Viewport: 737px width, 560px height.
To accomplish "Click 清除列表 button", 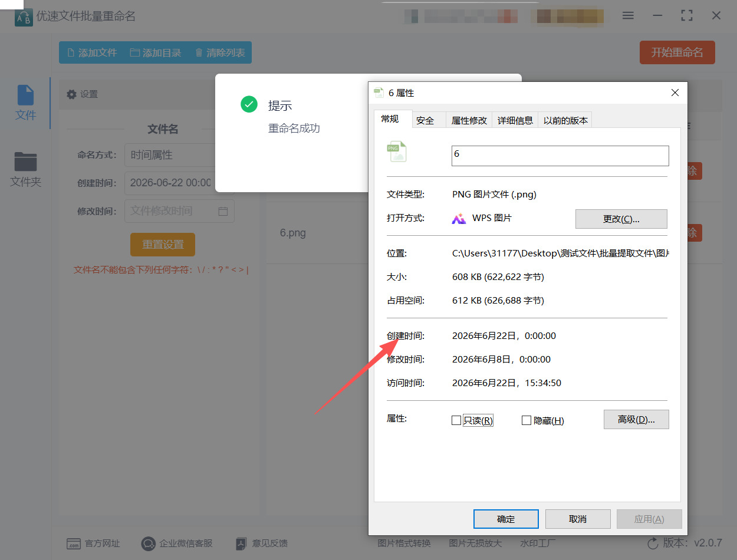I will [x=219, y=52].
